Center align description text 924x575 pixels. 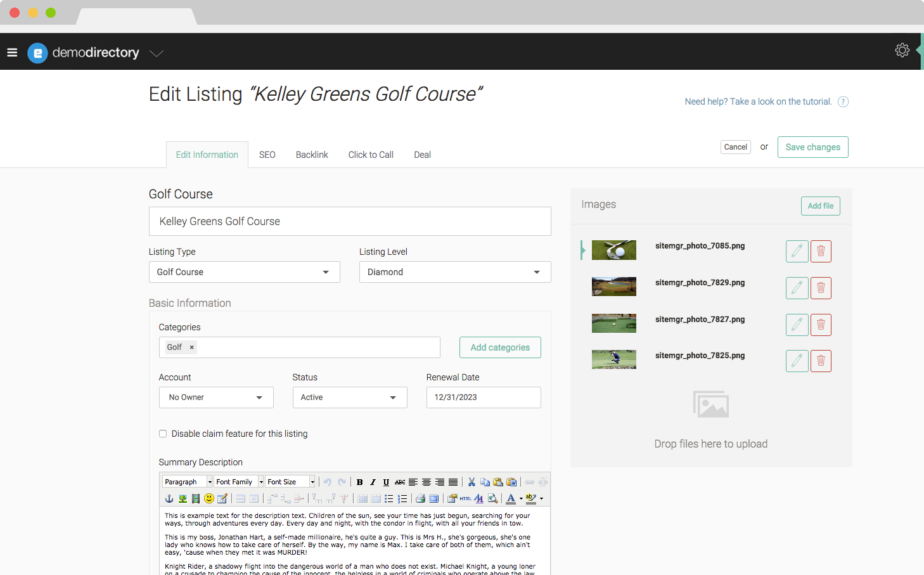pyautogui.click(x=427, y=482)
